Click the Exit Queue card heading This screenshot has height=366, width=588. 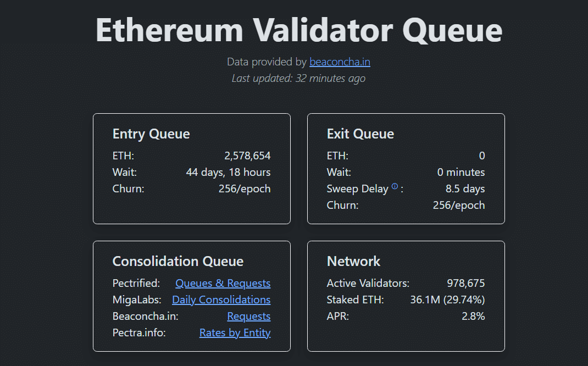pos(360,134)
